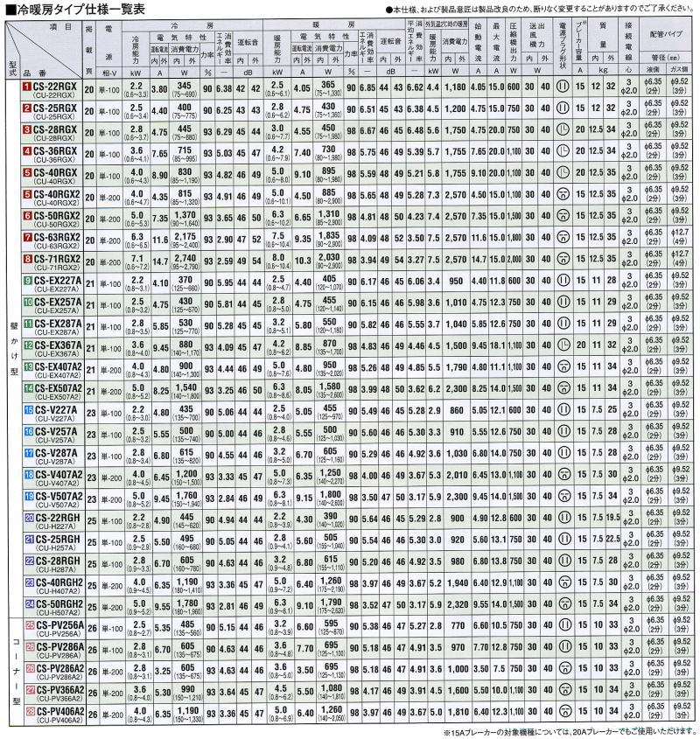The image size is (700, 739).
Task: Click the blue number 19 badge beside CS-V507A2
Action: (x=29, y=496)
